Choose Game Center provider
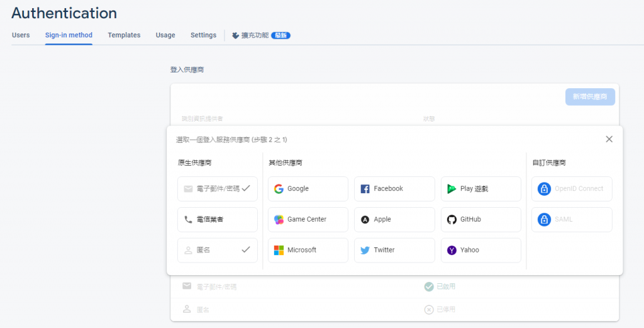 (x=308, y=220)
